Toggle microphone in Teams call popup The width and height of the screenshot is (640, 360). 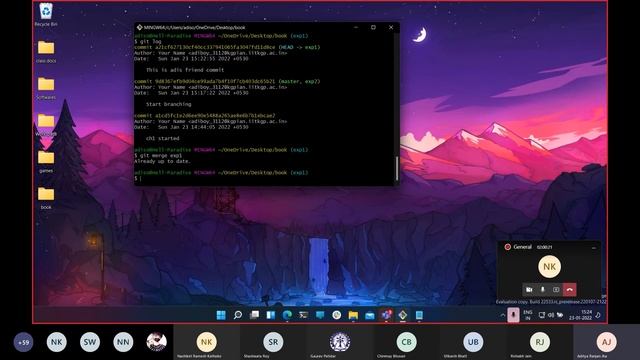[542, 289]
